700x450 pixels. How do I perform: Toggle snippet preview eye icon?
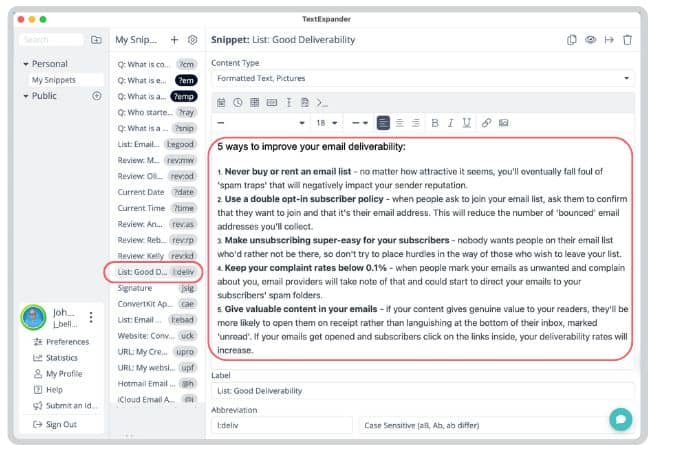[x=590, y=40]
